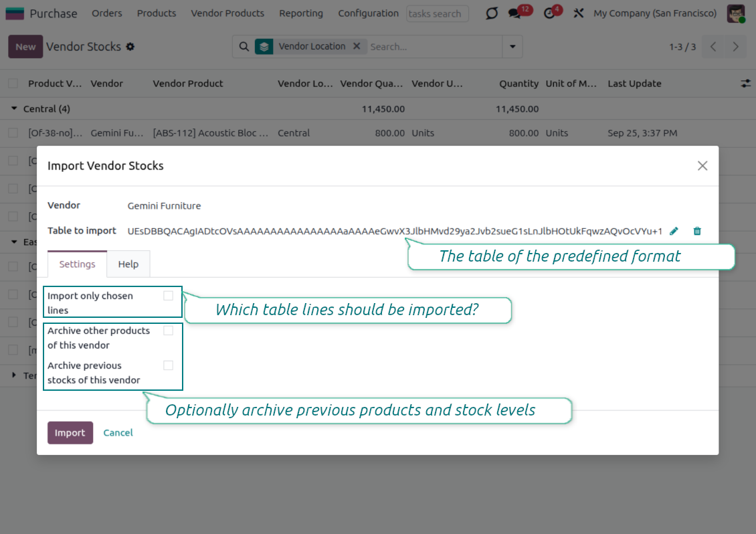
Task: Click the wrench tools icon in top bar
Action: point(579,13)
